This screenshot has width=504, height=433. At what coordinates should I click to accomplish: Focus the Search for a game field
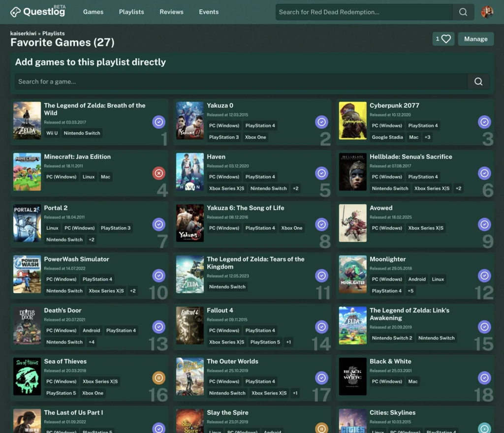point(241,82)
